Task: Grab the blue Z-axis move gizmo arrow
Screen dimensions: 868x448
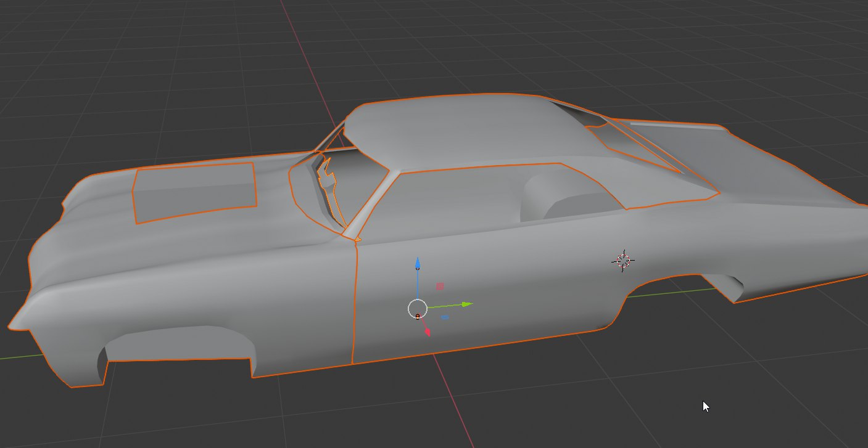Action: click(x=418, y=264)
